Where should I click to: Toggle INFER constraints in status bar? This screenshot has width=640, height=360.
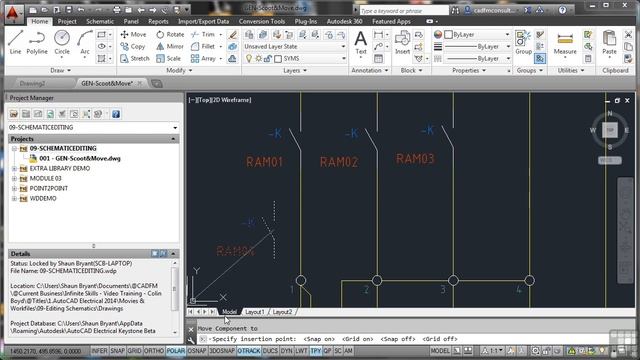99,351
